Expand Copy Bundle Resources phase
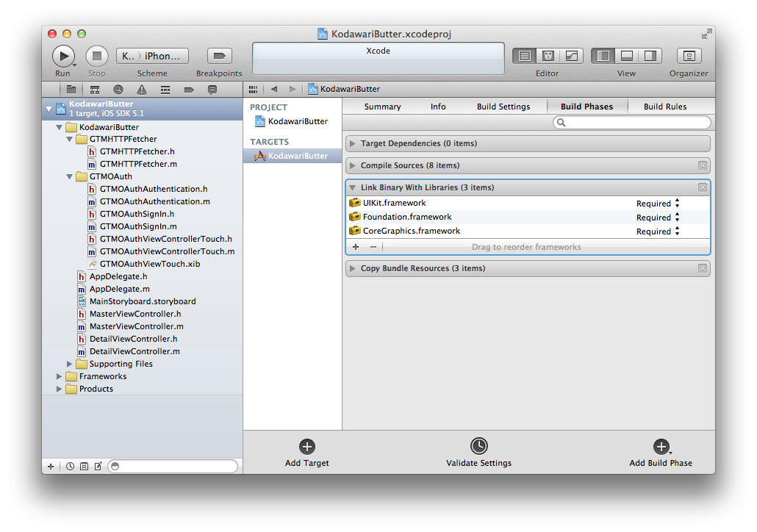 (353, 268)
